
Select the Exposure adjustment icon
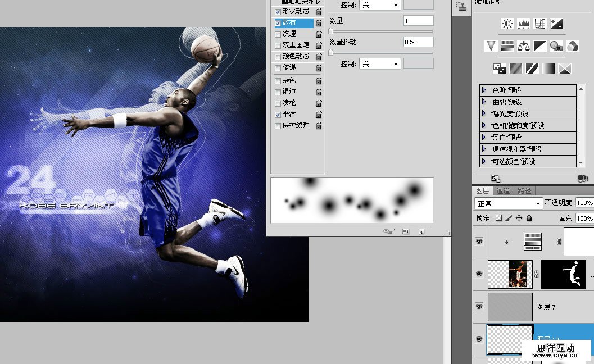coord(556,23)
